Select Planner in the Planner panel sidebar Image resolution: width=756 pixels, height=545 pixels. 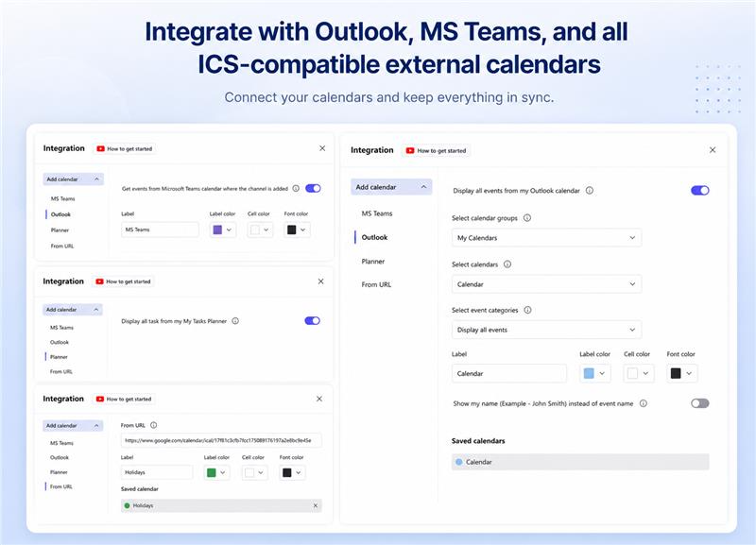pos(59,357)
